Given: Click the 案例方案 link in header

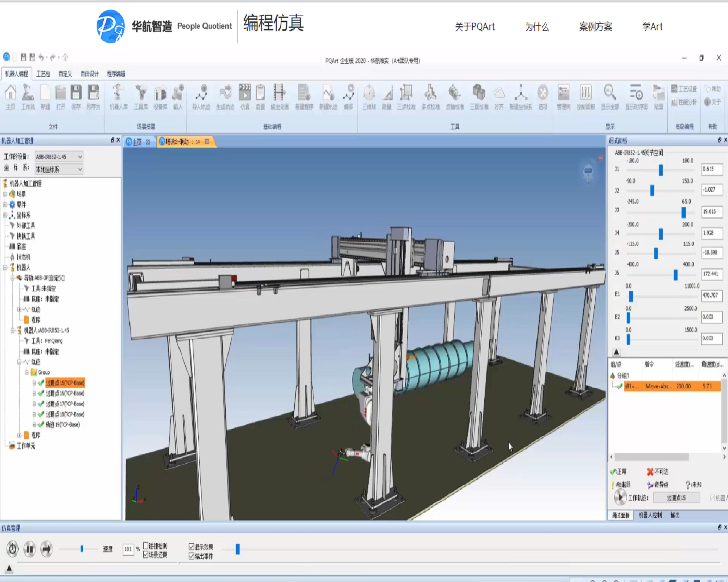Looking at the screenshot, I should point(596,27).
